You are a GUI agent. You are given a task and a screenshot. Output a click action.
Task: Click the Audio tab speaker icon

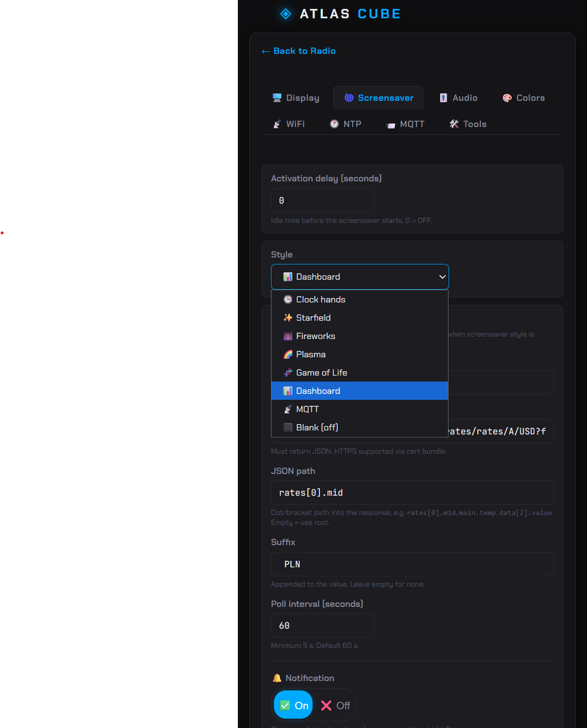point(444,98)
